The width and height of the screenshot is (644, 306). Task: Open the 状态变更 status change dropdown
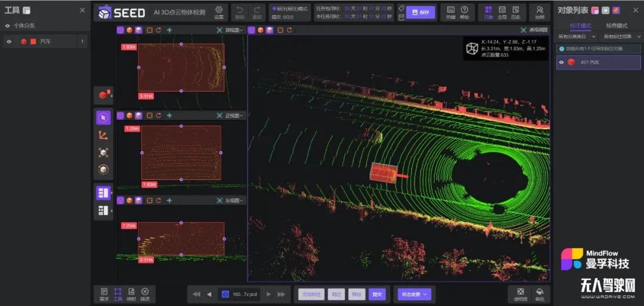pos(415,294)
